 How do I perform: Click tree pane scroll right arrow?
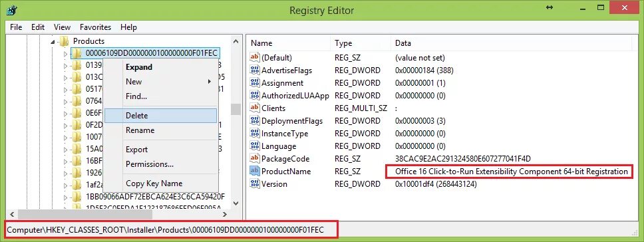225,214
